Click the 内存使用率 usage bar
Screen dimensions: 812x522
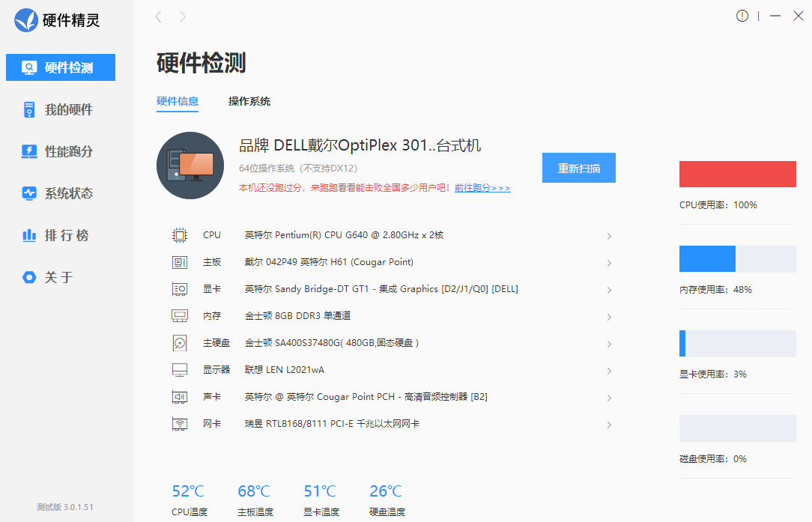tap(737, 259)
